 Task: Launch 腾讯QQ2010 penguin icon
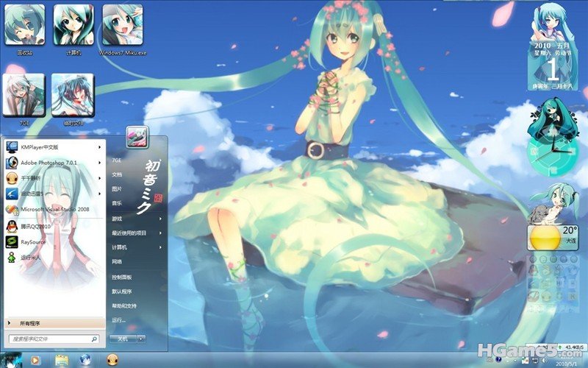pyautogui.click(x=12, y=227)
